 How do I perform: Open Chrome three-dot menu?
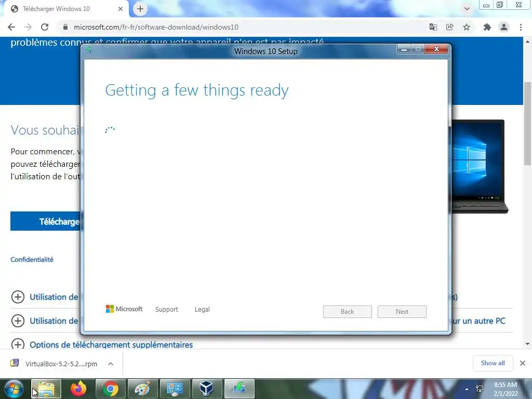coord(521,27)
